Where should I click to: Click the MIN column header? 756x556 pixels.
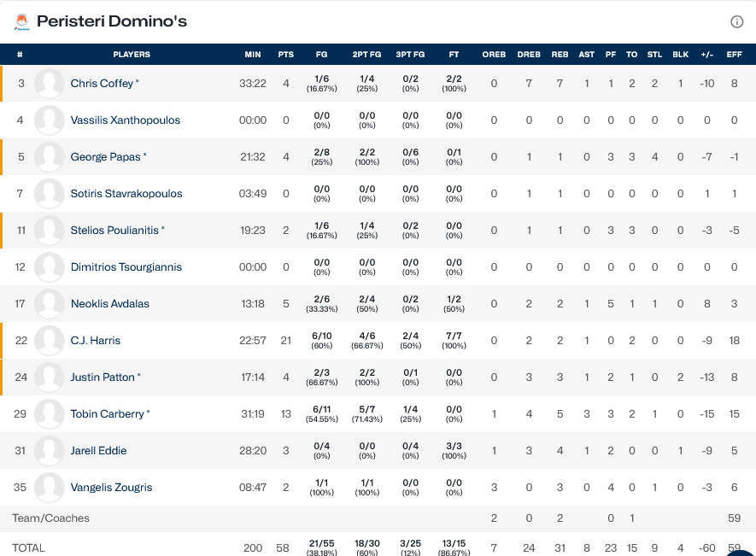coord(253,55)
